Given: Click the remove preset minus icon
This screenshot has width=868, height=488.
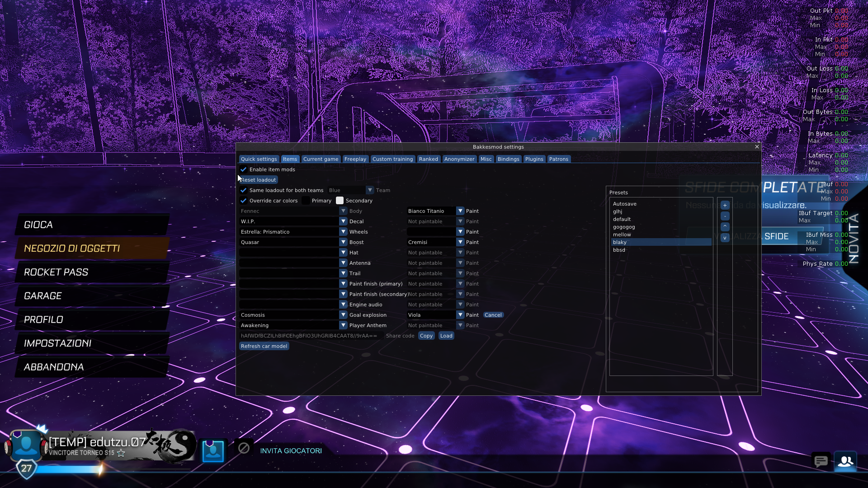Looking at the screenshot, I should click(725, 216).
